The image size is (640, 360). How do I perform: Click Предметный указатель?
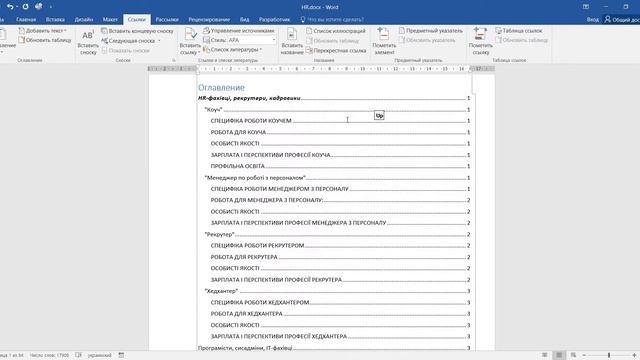431,31
